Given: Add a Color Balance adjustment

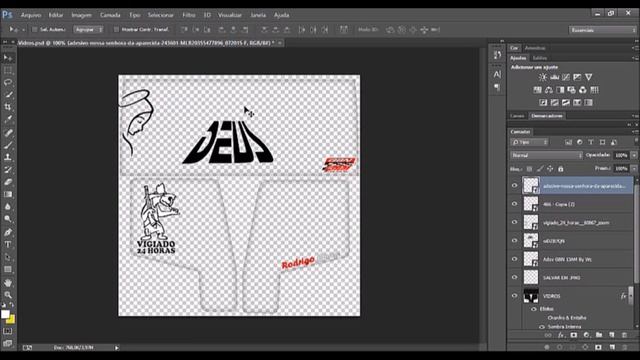Looking at the screenshot, I should click(549, 90).
